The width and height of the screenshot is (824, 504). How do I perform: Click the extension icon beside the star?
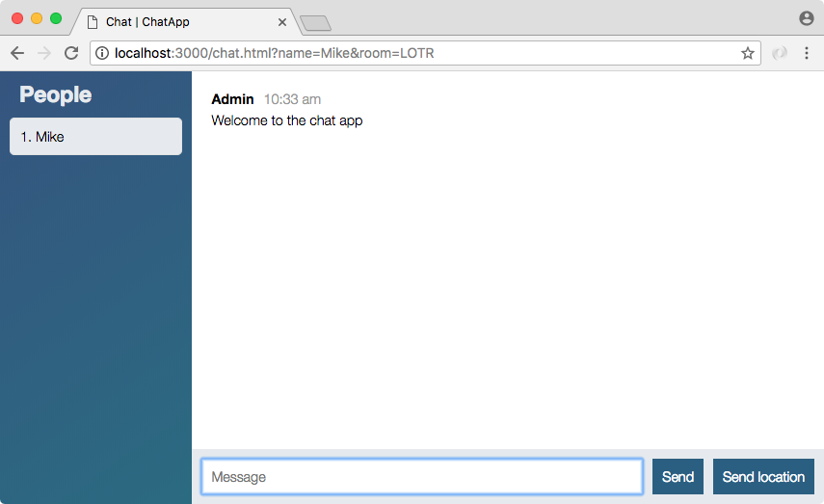tap(780, 53)
